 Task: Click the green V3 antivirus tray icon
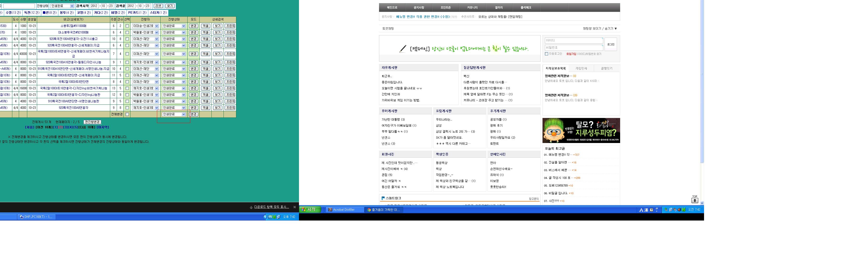(684, 210)
